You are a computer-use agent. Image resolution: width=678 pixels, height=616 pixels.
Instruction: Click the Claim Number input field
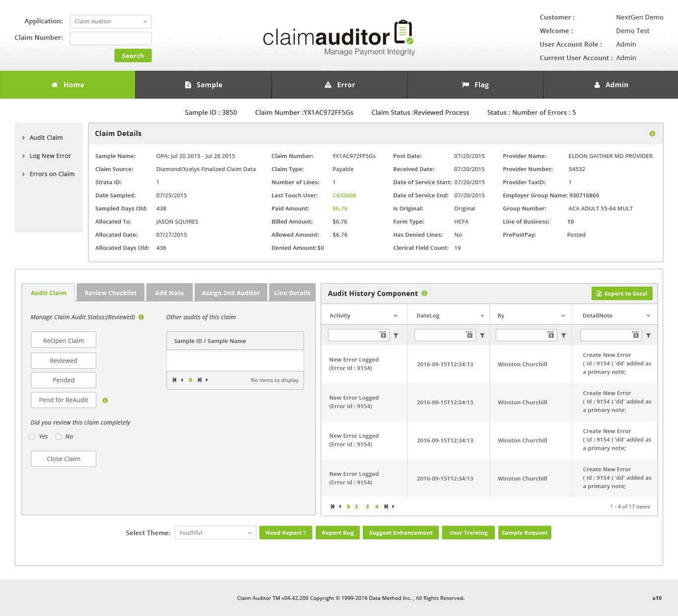tap(111, 38)
